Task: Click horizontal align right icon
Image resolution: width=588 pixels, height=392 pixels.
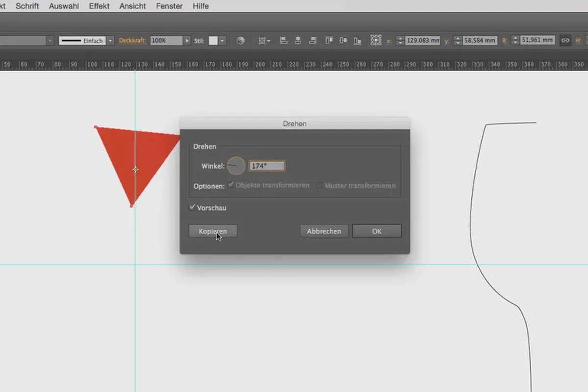Action: click(312, 41)
